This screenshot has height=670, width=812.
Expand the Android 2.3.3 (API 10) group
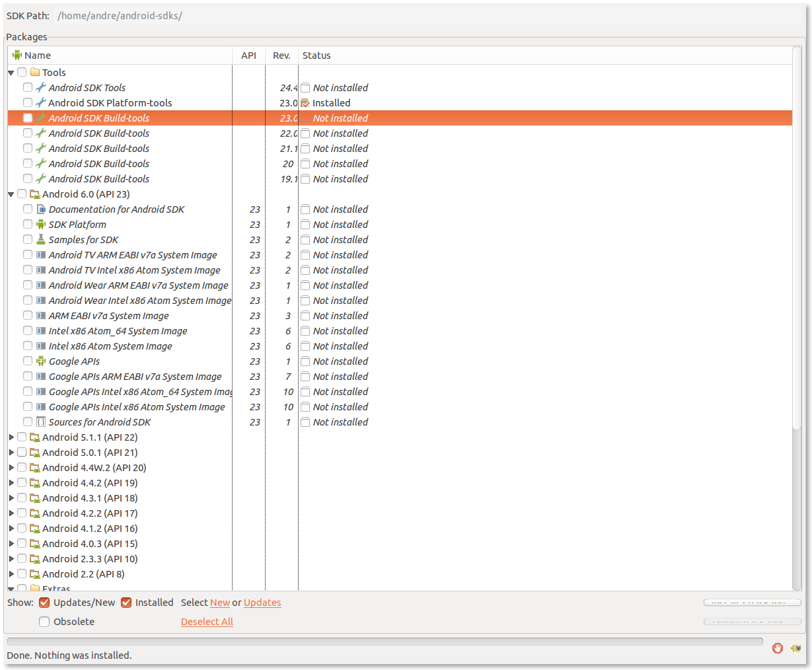pos(11,559)
